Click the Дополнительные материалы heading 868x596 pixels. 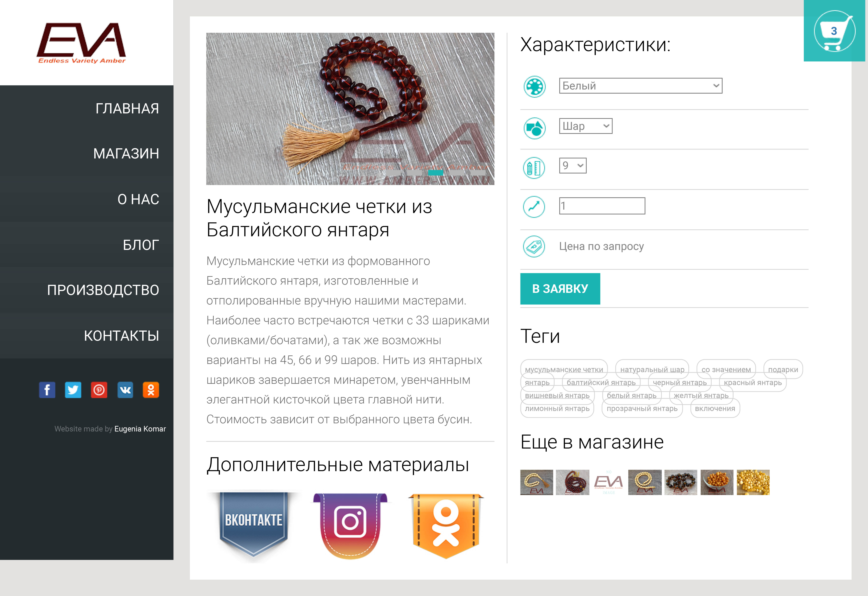338,465
